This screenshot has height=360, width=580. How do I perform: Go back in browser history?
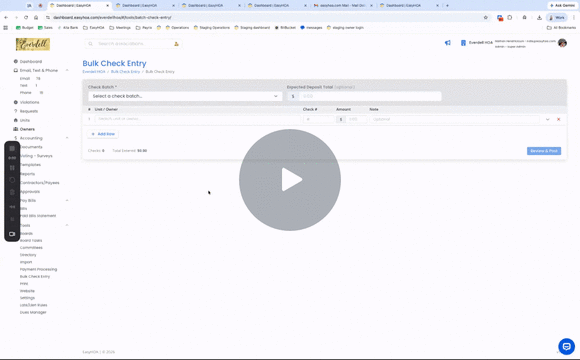click(6, 17)
